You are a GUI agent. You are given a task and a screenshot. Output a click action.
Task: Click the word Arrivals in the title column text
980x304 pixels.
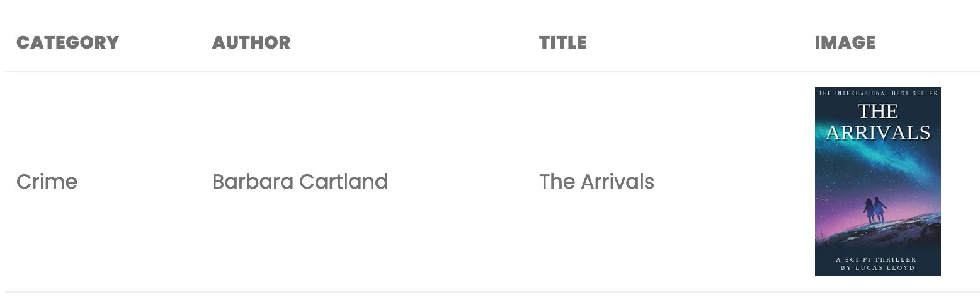[617, 182]
